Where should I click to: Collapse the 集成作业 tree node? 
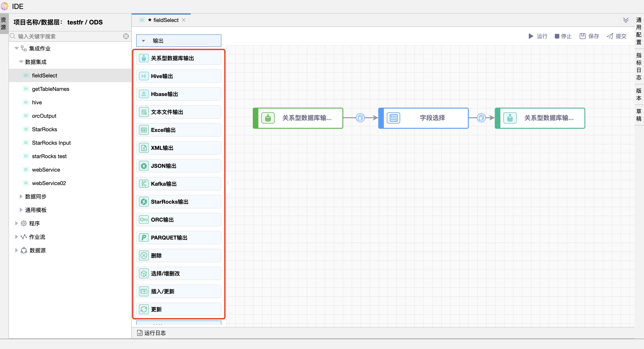click(x=17, y=48)
